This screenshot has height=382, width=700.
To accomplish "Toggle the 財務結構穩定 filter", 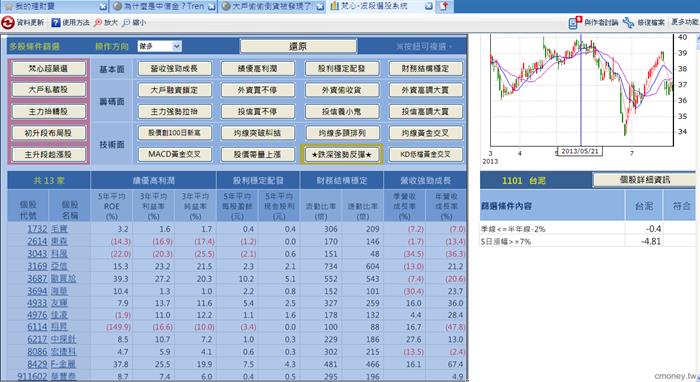I will tap(425, 68).
